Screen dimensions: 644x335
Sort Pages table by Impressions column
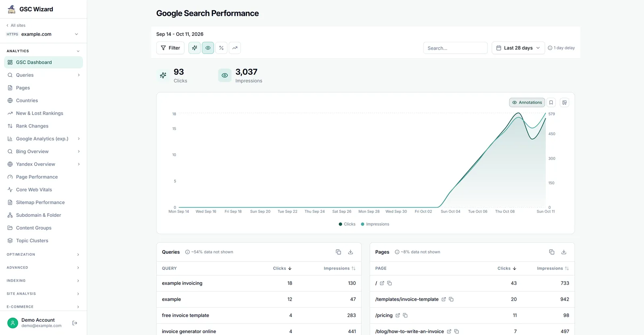(x=553, y=268)
